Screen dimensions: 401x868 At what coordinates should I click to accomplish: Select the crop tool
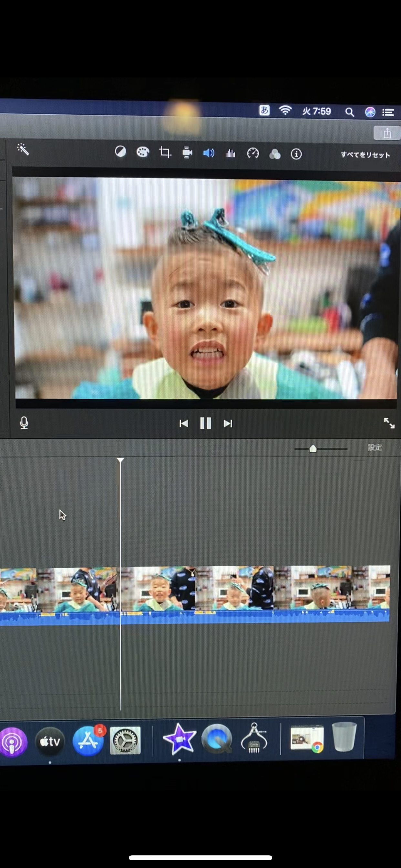click(165, 152)
